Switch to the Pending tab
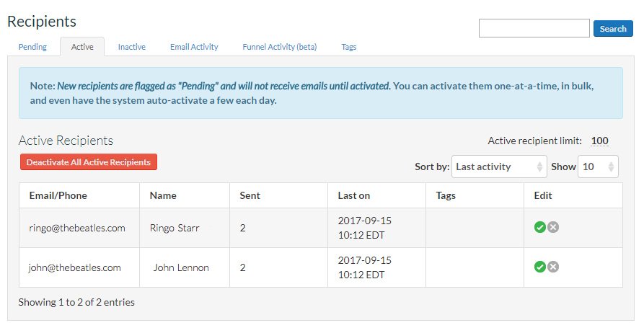This screenshot has width=644, height=328. (x=32, y=47)
